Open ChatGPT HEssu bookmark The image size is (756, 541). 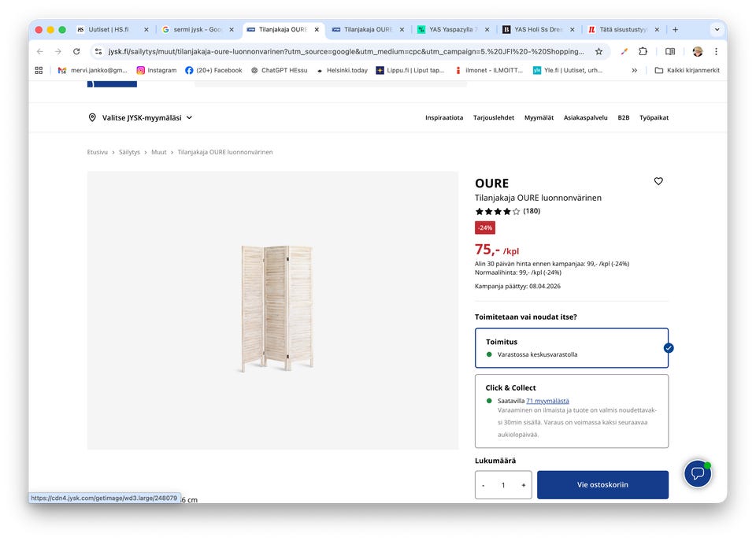[x=279, y=70]
